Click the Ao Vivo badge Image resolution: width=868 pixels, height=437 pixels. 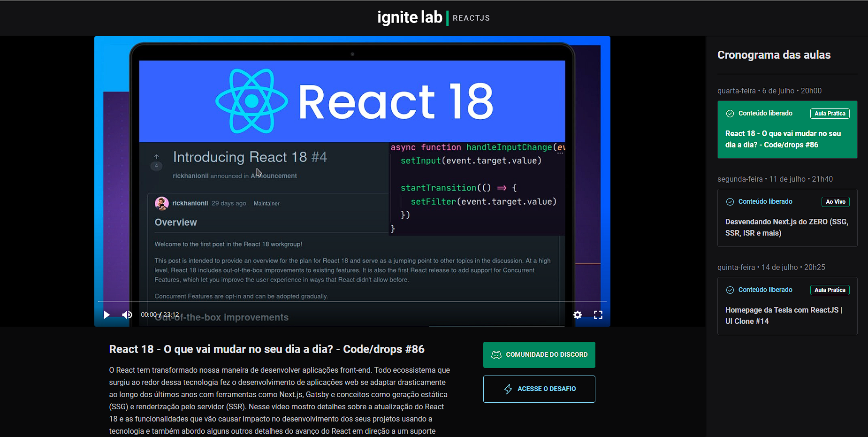pyautogui.click(x=836, y=202)
